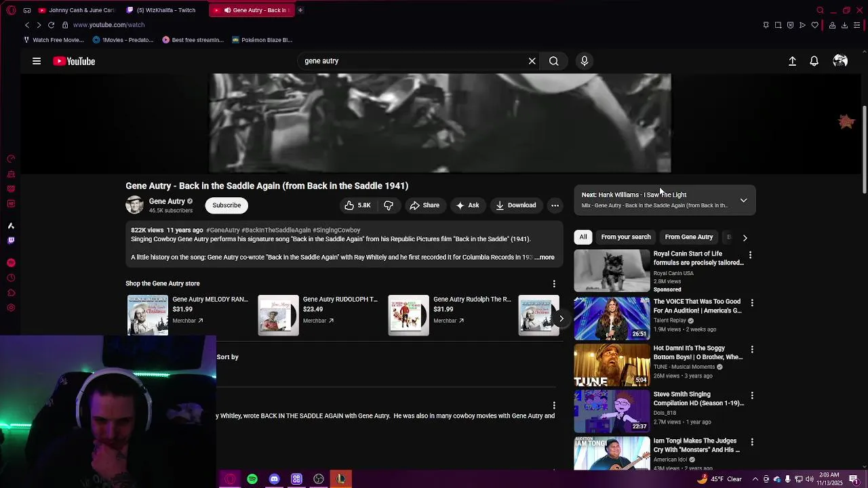
Task: Select the All filter chip
Action: (x=583, y=237)
